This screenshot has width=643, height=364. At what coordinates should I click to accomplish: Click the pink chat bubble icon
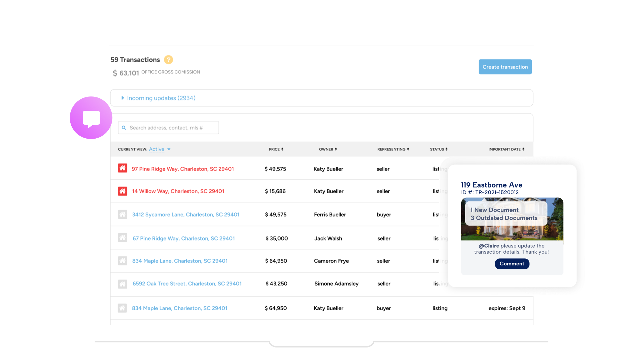point(91,118)
